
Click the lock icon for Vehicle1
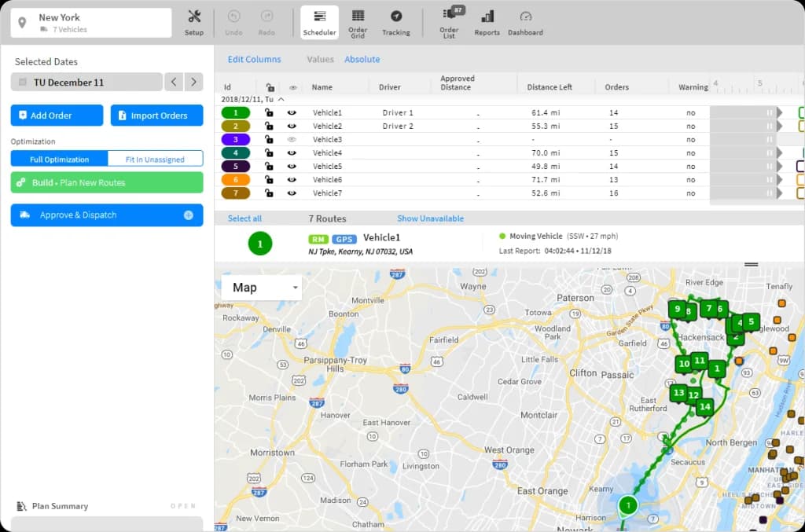pyautogui.click(x=270, y=112)
